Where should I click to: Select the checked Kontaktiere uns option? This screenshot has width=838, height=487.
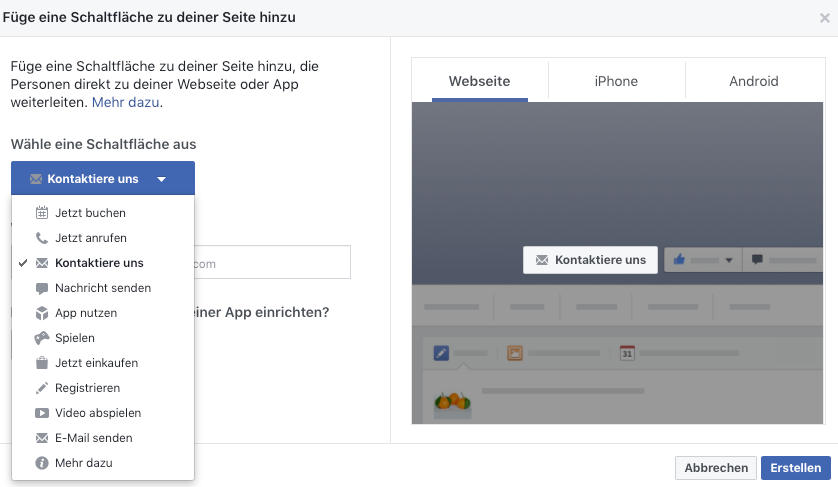point(103,263)
